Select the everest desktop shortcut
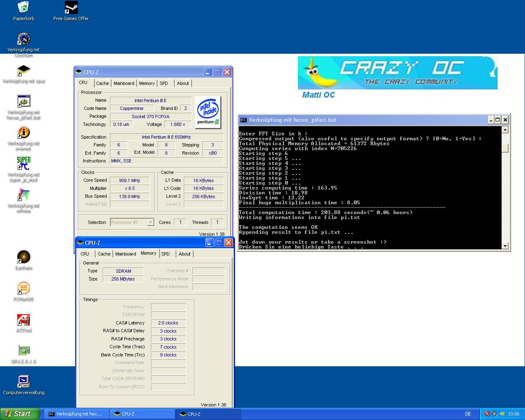Screen dimensions: 525x420 point(23,132)
